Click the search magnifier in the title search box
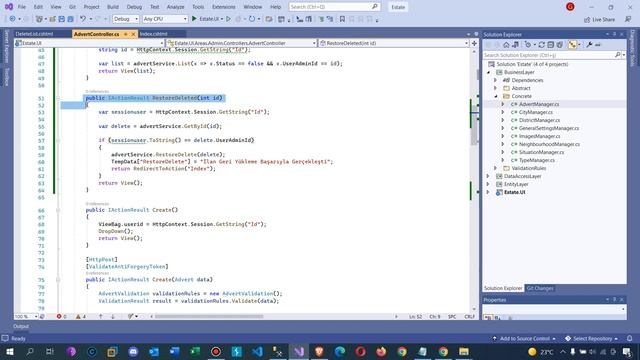Screen dimensions: 640x360 pyautogui.click(x=374, y=7)
